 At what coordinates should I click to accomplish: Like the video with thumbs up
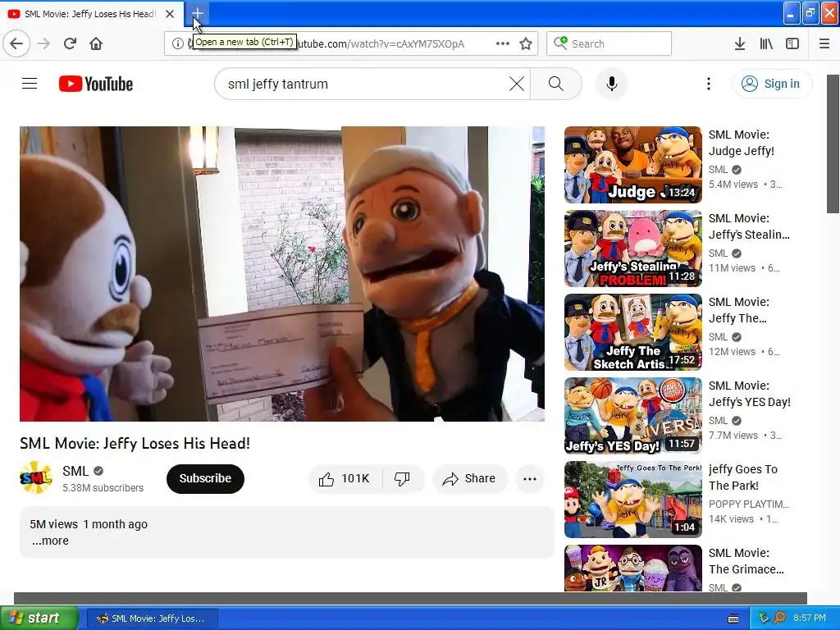pos(345,478)
